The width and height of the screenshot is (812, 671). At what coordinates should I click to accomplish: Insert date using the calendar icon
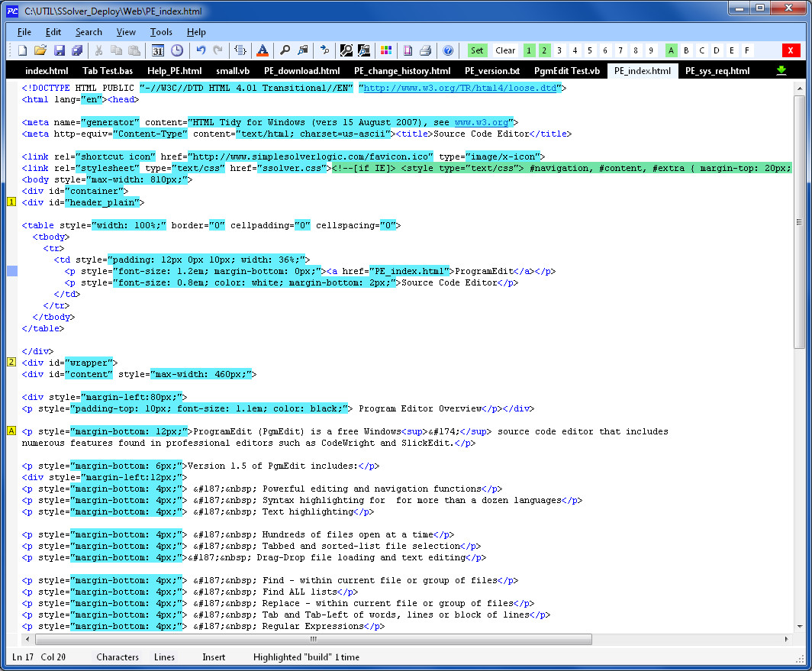coord(158,50)
